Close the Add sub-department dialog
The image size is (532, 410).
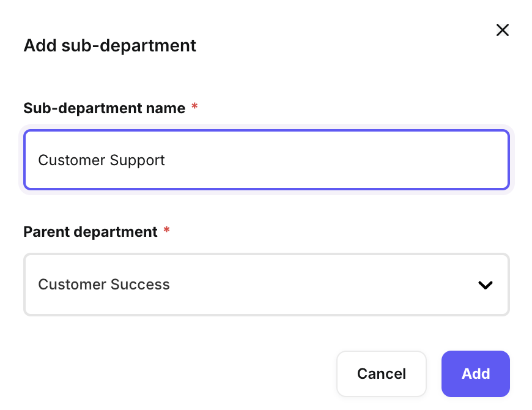click(x=502, y=30)
